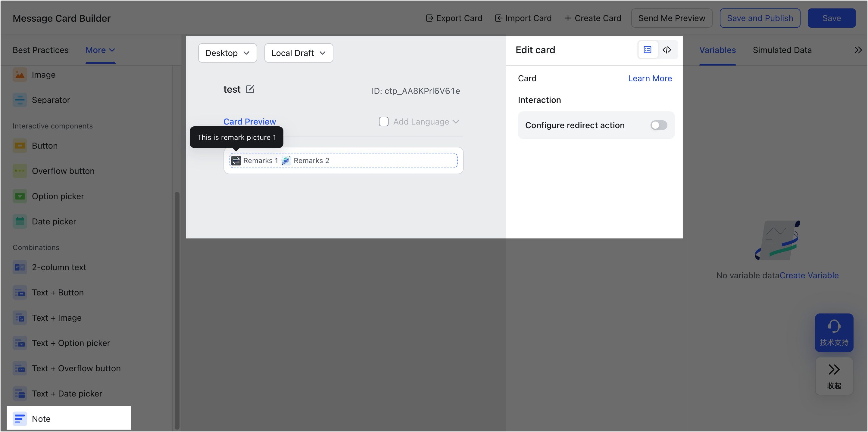Click the Create Variable link
The height and width of the screenshot is (432, 868).
point(809,275)
